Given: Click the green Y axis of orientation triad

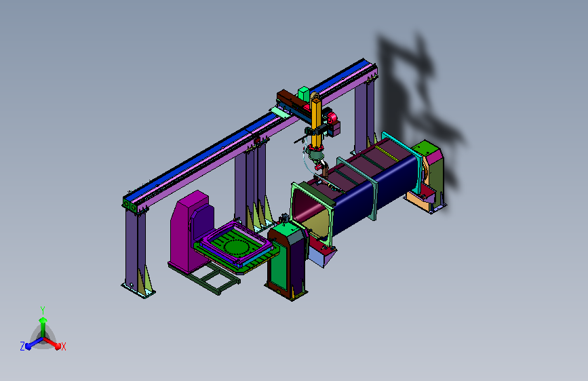Looking at the screenshot, I should (x=43, y=323).
